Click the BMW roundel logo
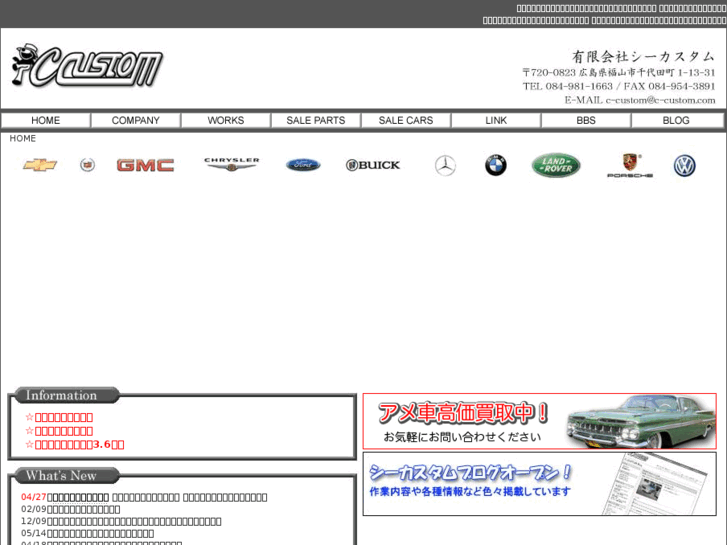Image resolution: width=727 pixels, height=545 pixels. tap(496, 165)
